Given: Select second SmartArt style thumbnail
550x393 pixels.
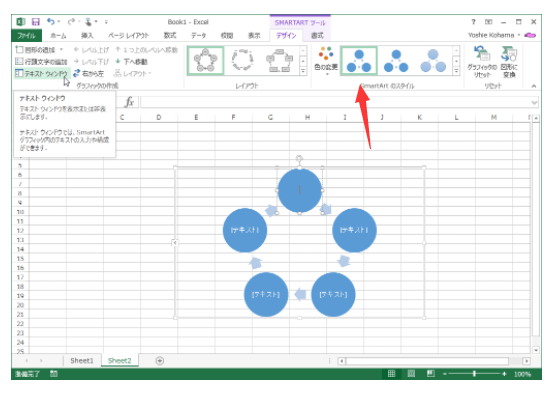Looking at the screenshot, I should pos(396,61).
